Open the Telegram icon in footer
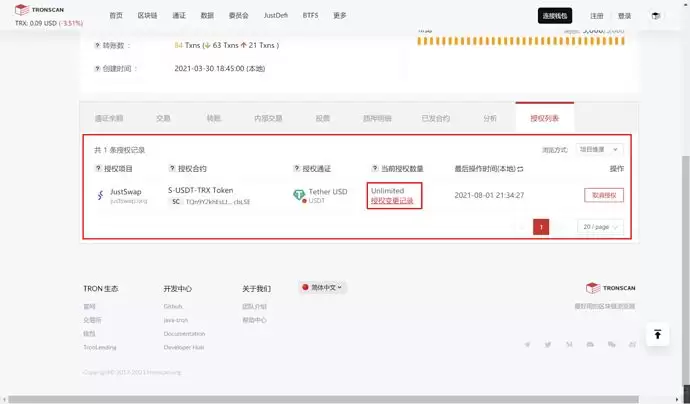 [527, 345]
